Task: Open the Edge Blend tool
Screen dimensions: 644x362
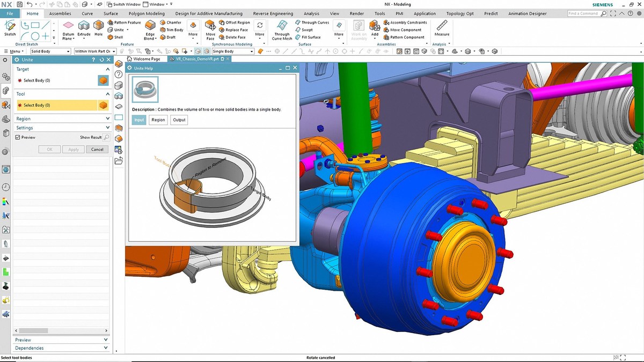Action: [x=150, y=28]
